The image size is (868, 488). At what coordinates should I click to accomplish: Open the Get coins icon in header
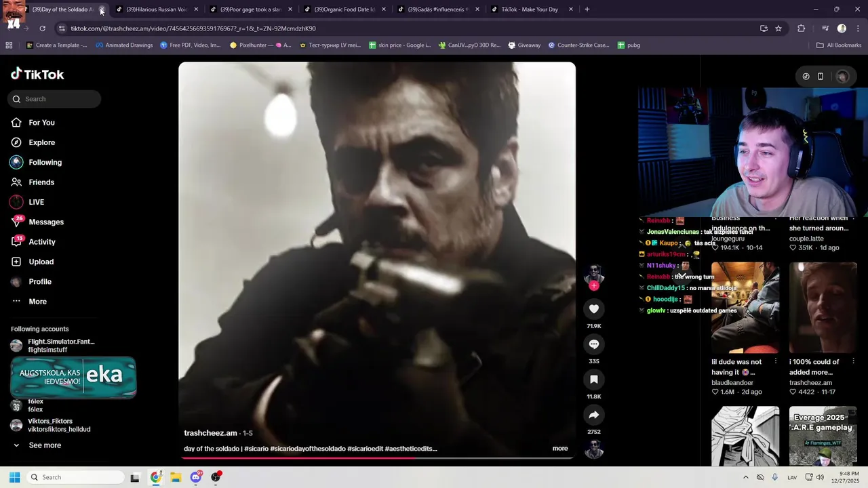tap(806, 77)
